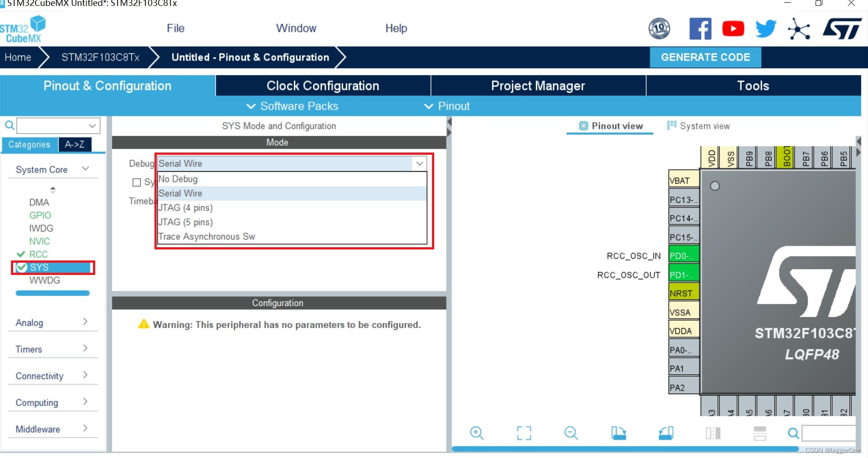Open the Pinout dropdown menu
Screen dimensions: 868x458
coord(447,106)
